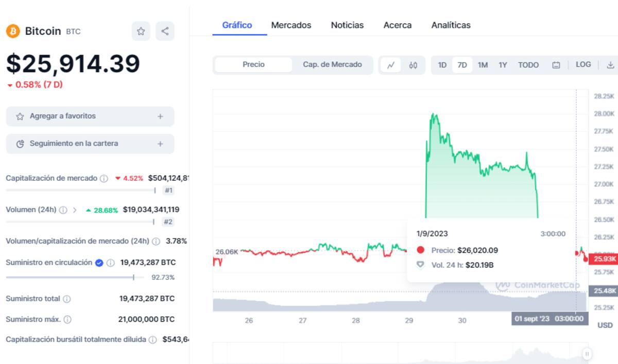The image size is (618, 364).
Task: Switch chart to Cap. de Mercado
Action: (332, 65)
